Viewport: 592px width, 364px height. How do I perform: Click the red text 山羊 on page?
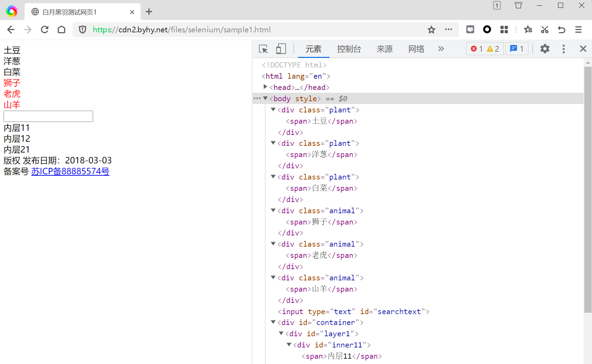click(12, 105)
